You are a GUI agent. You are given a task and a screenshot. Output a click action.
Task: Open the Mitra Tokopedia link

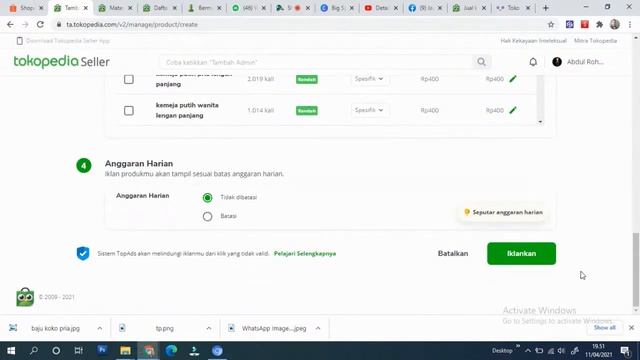596,41
